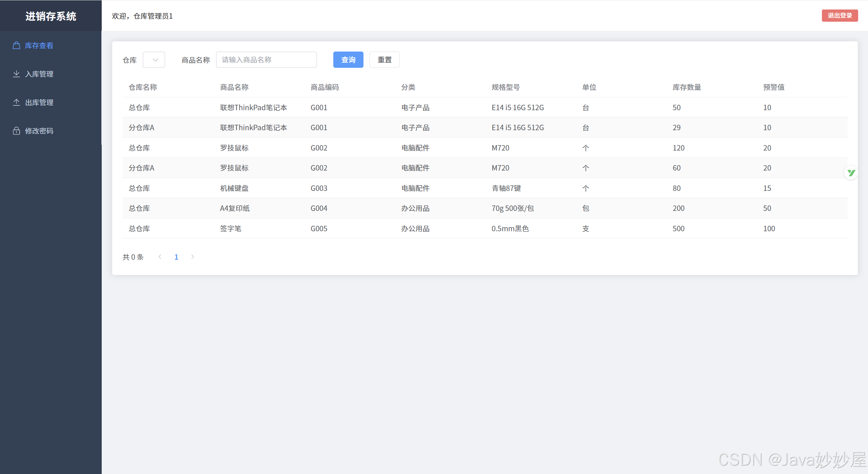Click the 商品编码 column header
868x474 pixels.
325,87
